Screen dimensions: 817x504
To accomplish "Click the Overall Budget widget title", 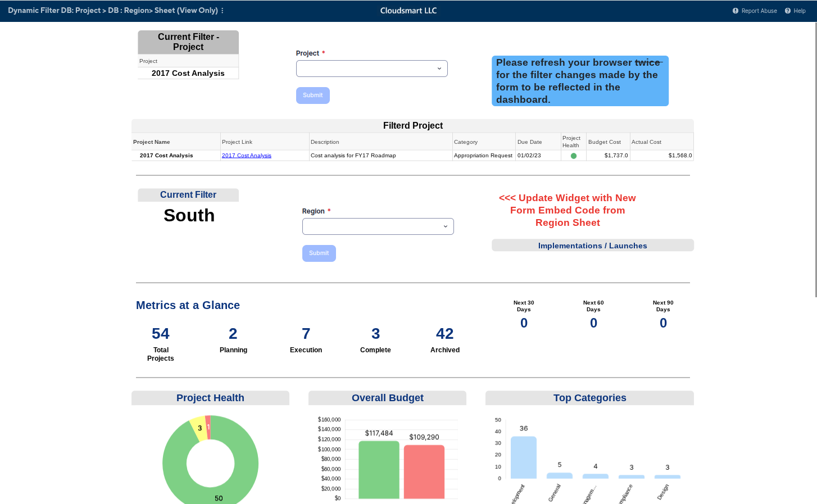I will click(x=388, y=398).
